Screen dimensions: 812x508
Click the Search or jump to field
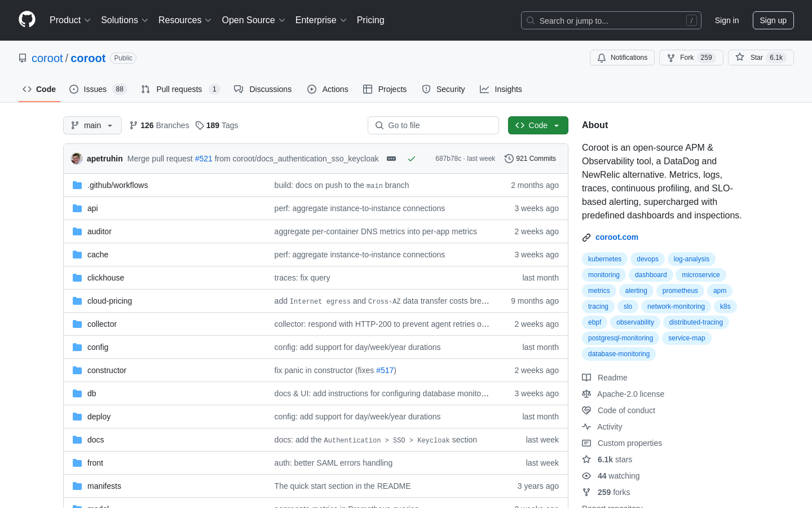click(x=611, y=20)
